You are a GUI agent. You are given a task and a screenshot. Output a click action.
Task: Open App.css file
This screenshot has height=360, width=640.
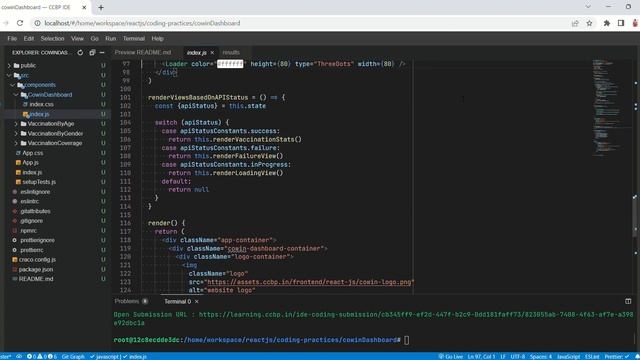pyautogui.click(x=33, y=153)
